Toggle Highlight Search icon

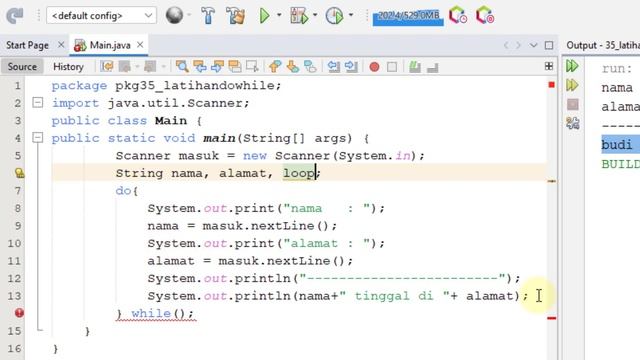235,66
